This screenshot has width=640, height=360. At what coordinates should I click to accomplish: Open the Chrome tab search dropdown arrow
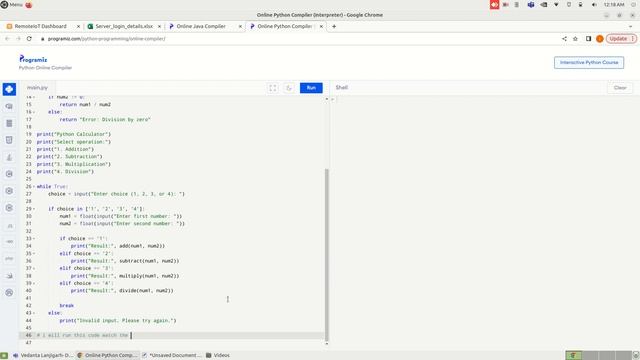pos(631,26)
